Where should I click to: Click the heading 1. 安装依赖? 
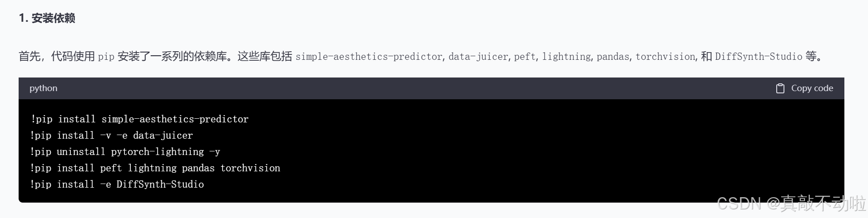[47, 18]
